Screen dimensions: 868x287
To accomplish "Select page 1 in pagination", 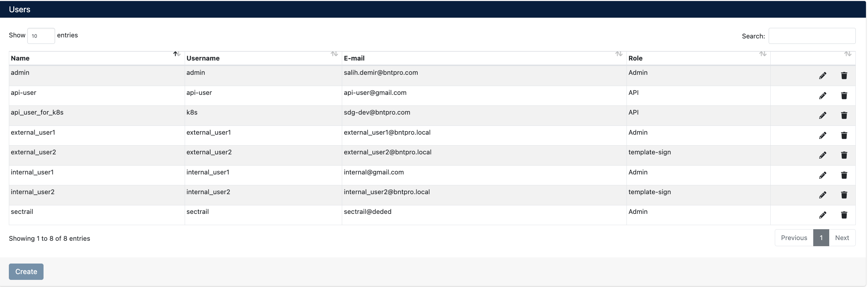I will 821,238.
